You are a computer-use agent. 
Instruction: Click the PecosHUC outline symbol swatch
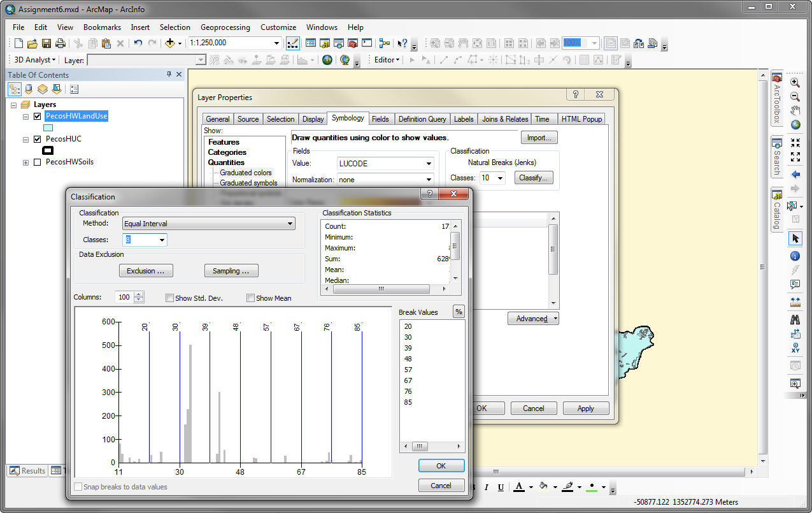click(48, 150)
